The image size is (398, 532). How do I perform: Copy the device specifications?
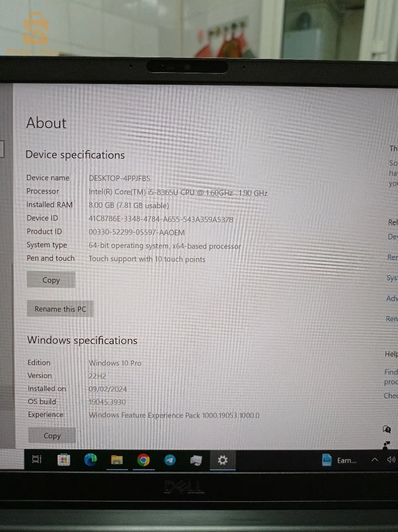tap(51, 280)
